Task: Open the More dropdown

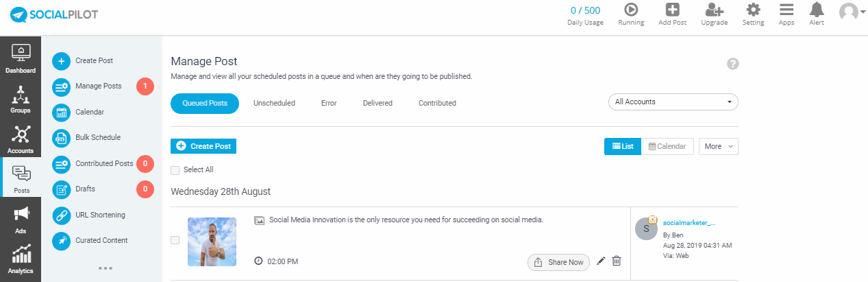Action: (718, 146)
